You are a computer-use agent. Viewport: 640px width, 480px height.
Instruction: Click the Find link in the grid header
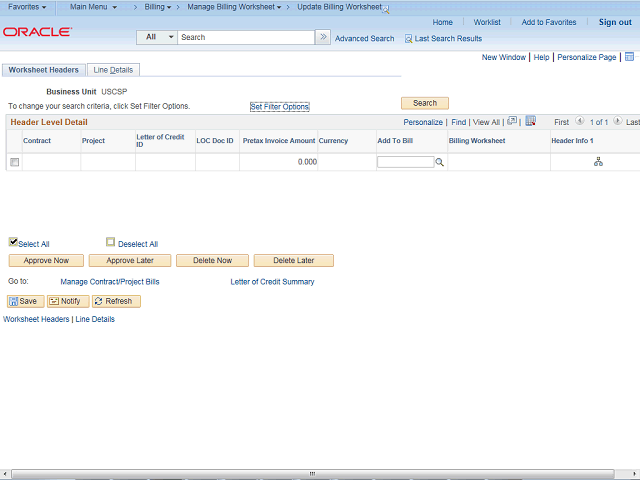click(x=458, y=122)
